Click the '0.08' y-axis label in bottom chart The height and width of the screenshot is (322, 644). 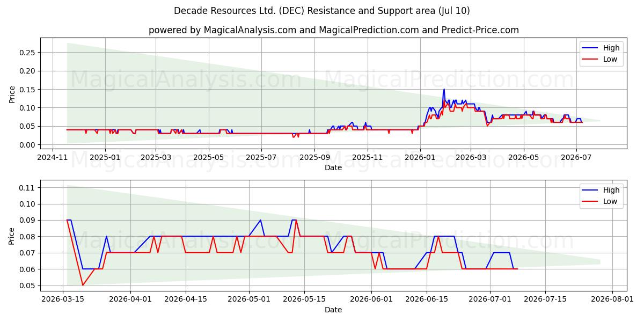coord(27,237)
